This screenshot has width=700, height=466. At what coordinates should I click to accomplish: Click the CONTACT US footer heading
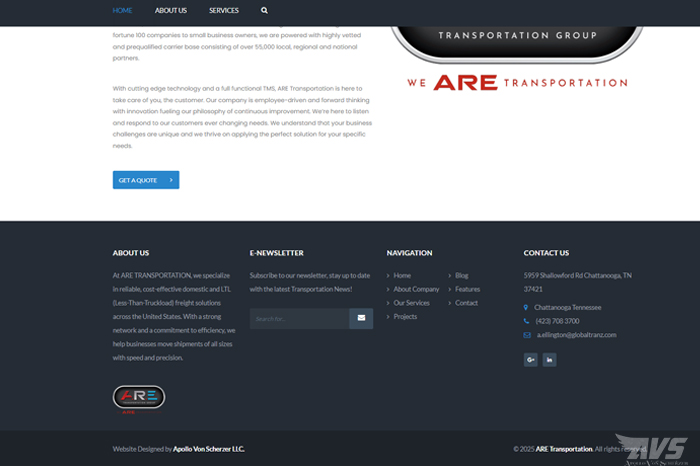546,253
